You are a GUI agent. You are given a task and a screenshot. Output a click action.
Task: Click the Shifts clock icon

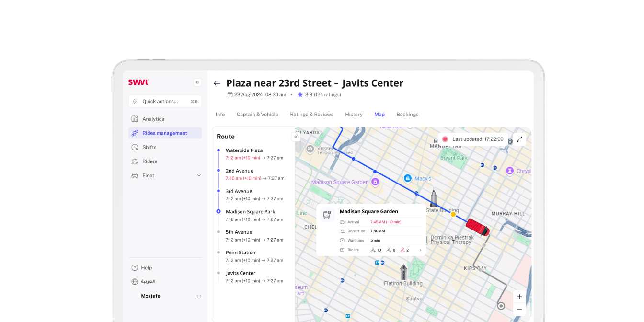coord(135,147)
